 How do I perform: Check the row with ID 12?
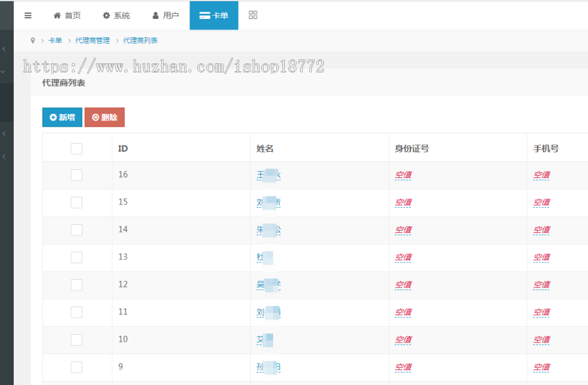coord(76,285)
